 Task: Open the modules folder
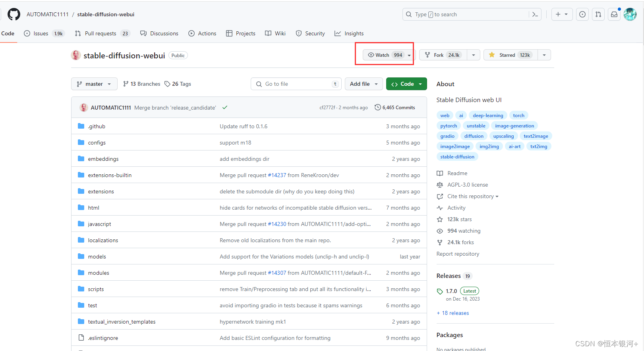pos(99,273)
